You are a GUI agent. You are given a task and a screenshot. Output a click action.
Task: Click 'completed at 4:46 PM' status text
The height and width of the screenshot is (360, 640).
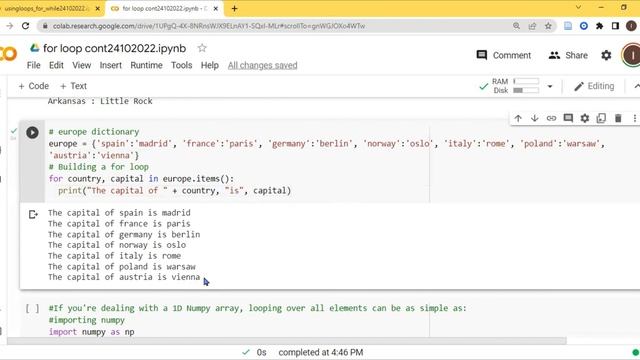[321, 352]
